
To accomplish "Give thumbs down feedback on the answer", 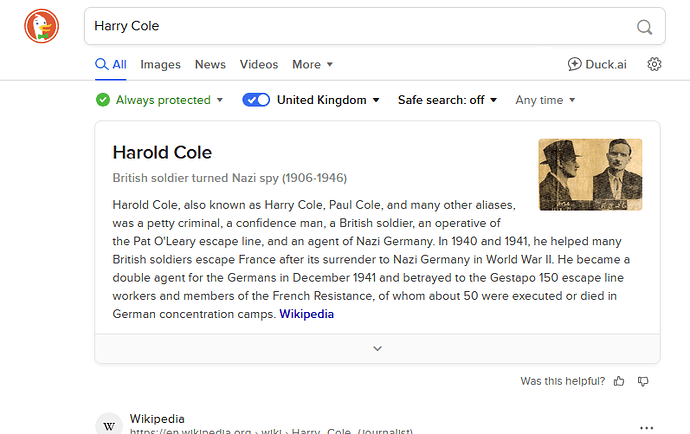I will [x=643, y=381].
